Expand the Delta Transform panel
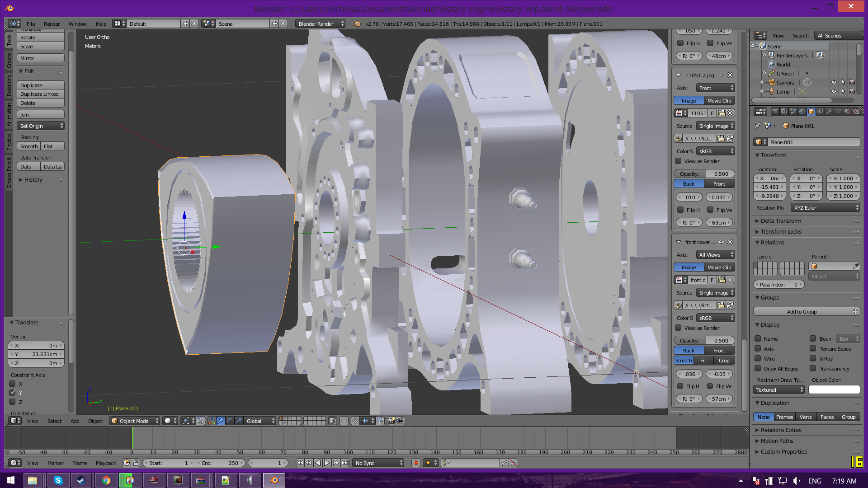The image size is (868, 488). (781, 221)
